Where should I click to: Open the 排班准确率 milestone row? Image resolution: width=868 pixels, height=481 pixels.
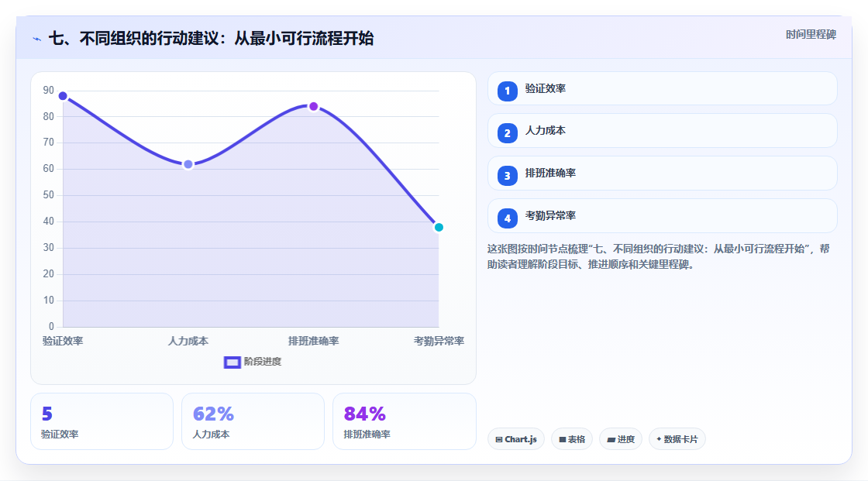pos(662,174)
